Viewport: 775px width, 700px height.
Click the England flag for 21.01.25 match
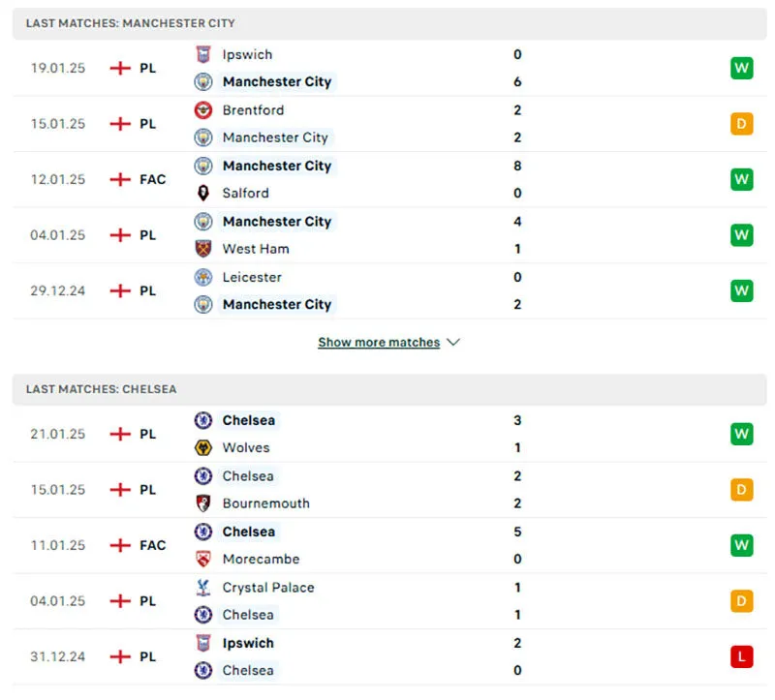(x=120, y=434)
